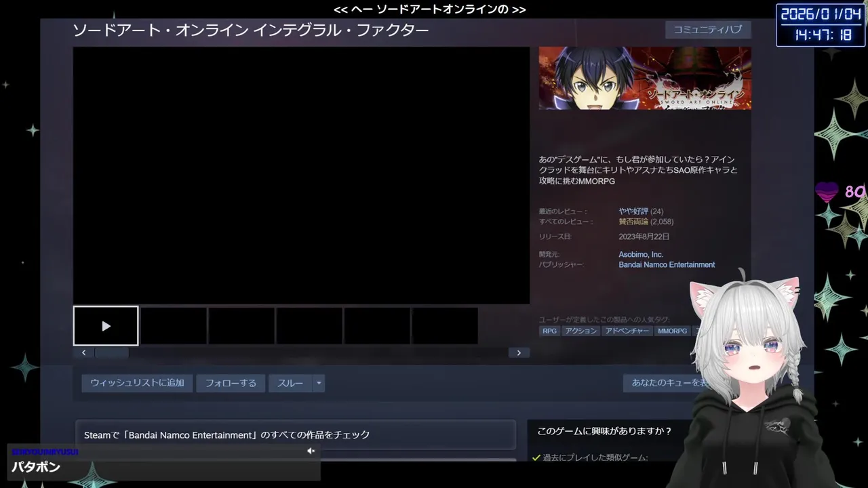The image size is (868, 488).
Task: Click the right arrow of thumbnail strip
Action: [x=519, y=352]
